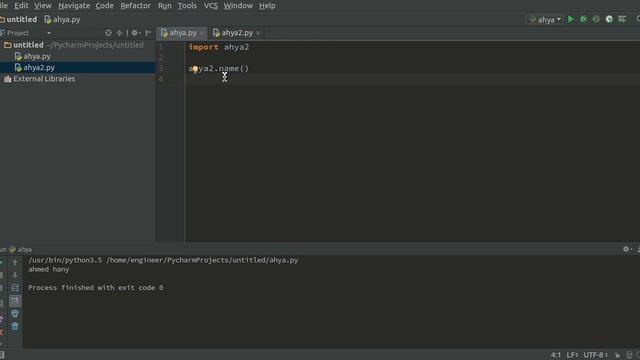
Task: Clear all console output trash icon
Action: tap(15, 326)
